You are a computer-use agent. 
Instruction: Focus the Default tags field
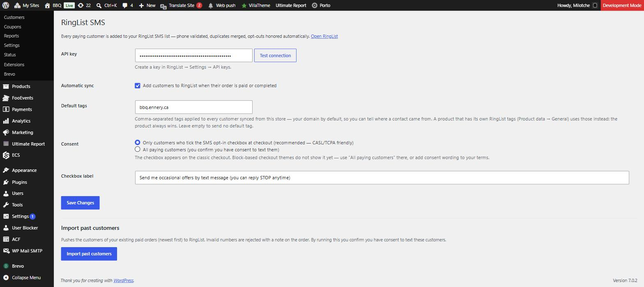pos(193,107)
